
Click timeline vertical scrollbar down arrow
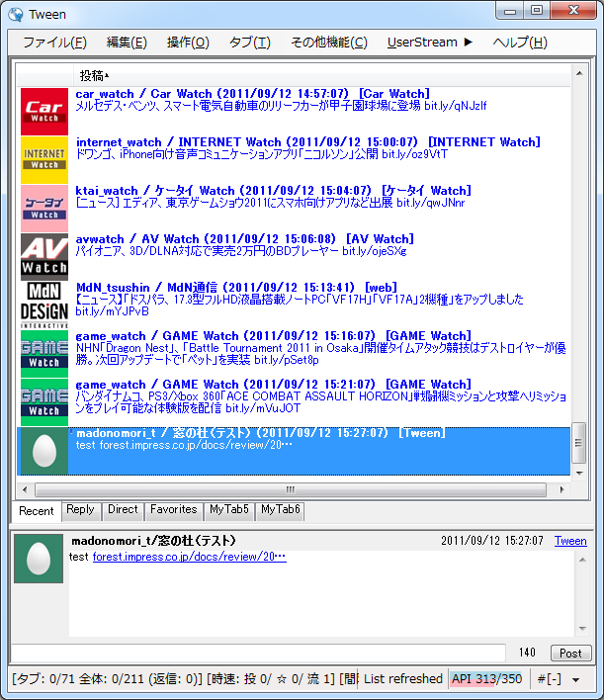(579, 473)
